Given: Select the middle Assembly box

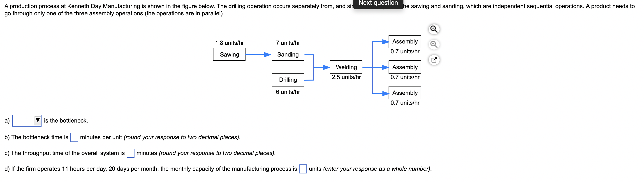Looking at the screenshot, I should pyautogui.click(x=405, y=67).
